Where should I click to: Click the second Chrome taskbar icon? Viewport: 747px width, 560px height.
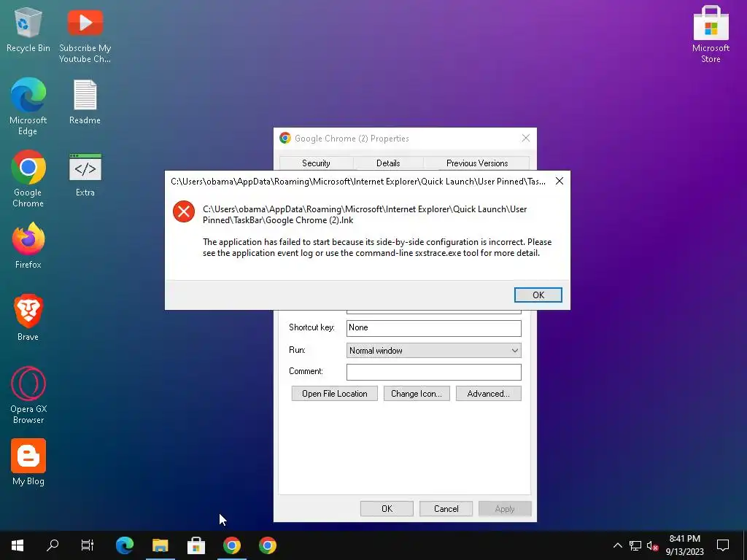[x=268, y=545]
